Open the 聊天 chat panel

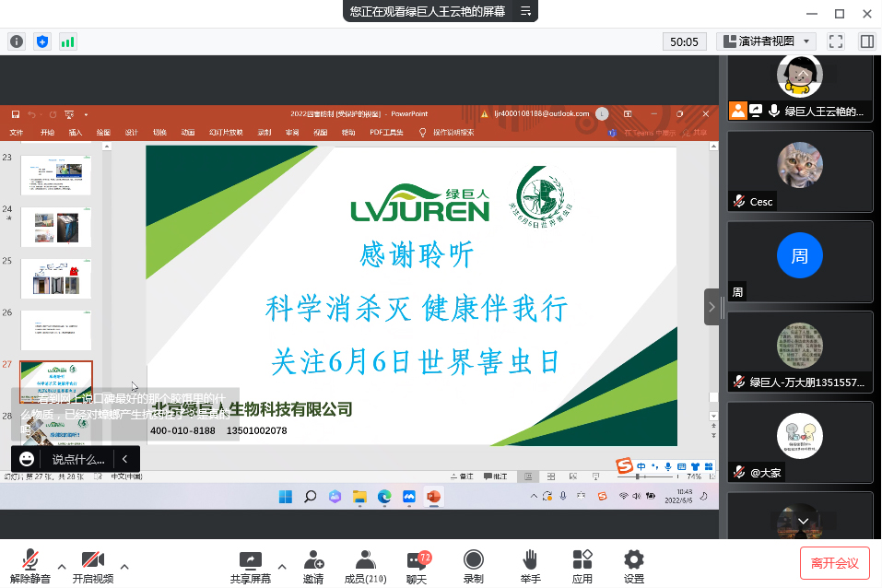tap(417, 566)
